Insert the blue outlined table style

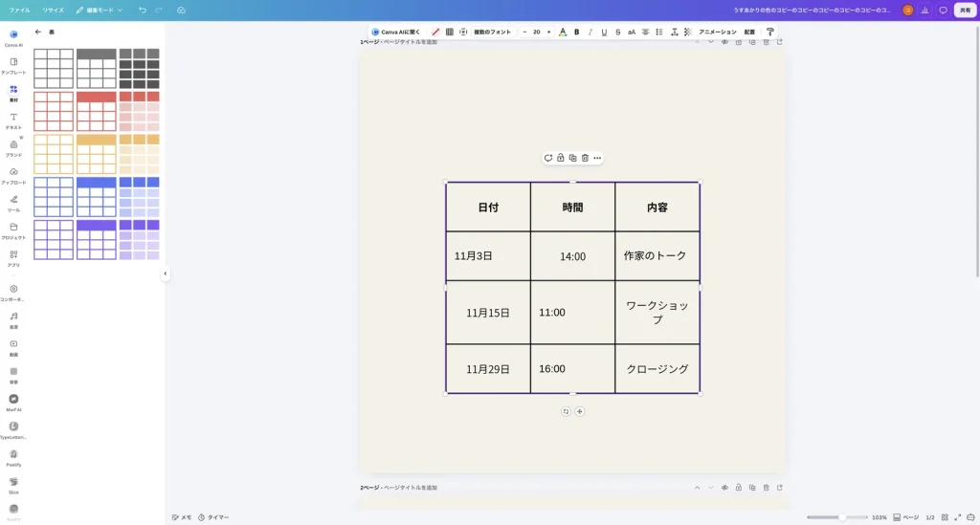[54, 197]
